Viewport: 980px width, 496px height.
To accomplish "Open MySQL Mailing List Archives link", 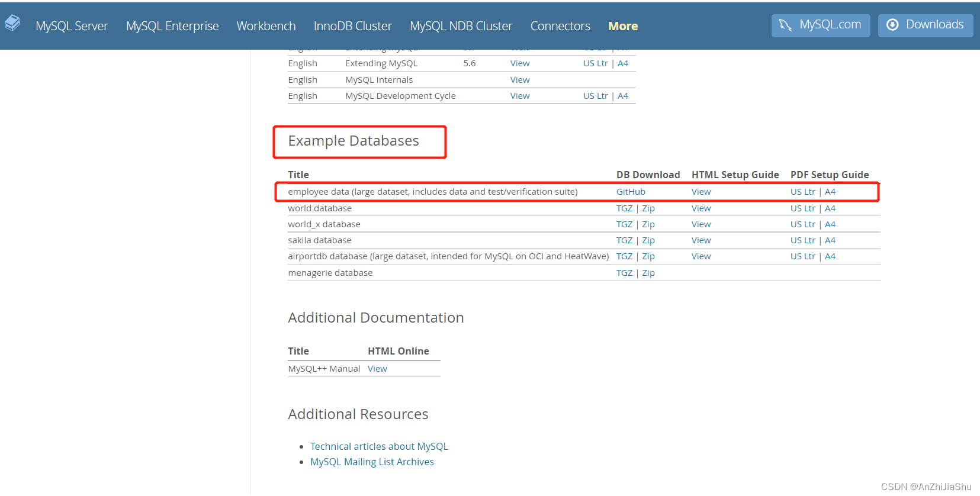I will [x=372, y=462].
